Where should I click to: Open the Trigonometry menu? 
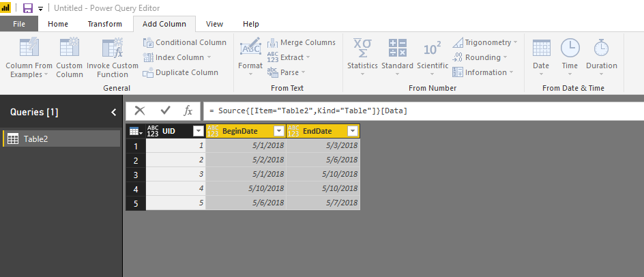(x=484, y=42)
